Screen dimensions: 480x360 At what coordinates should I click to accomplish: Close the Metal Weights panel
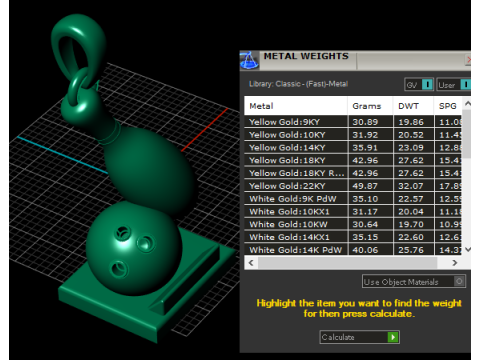(468, 60)
